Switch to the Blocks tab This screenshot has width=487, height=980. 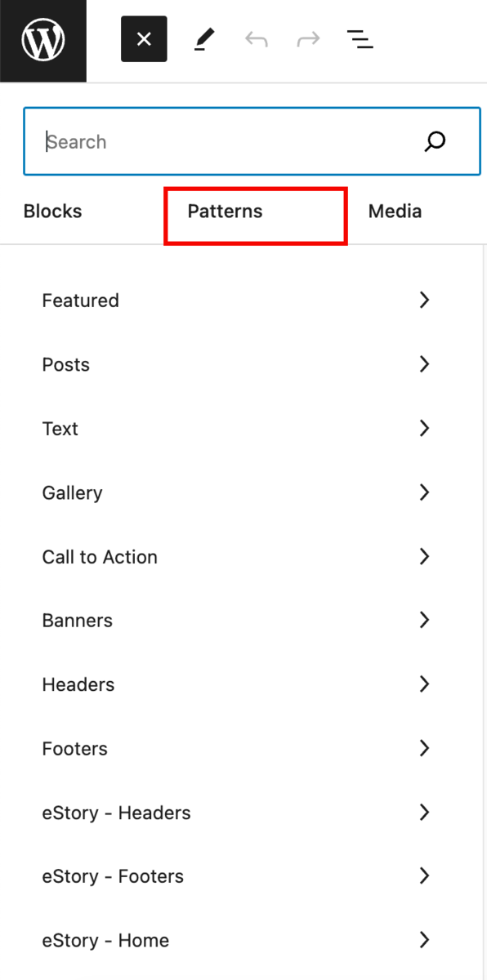click(52, 212)
